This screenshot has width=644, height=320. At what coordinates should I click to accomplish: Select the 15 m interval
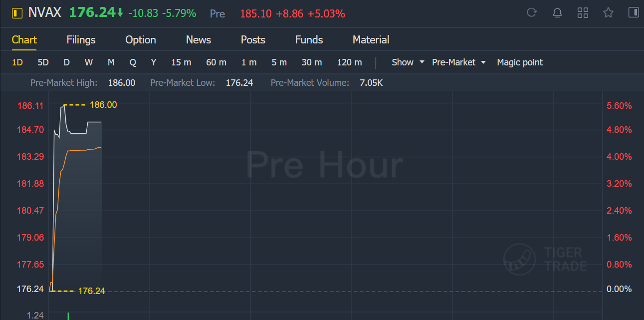tap(181, 62)
